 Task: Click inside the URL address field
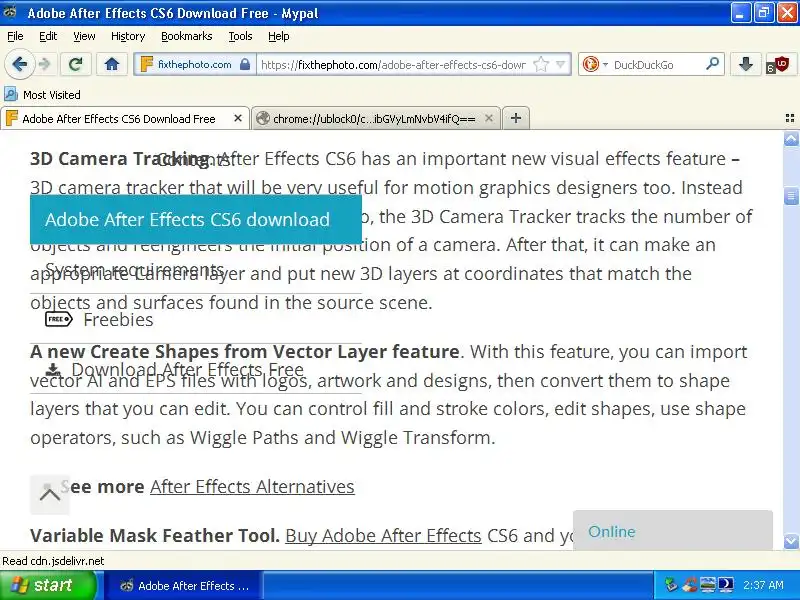click(393, 65)
